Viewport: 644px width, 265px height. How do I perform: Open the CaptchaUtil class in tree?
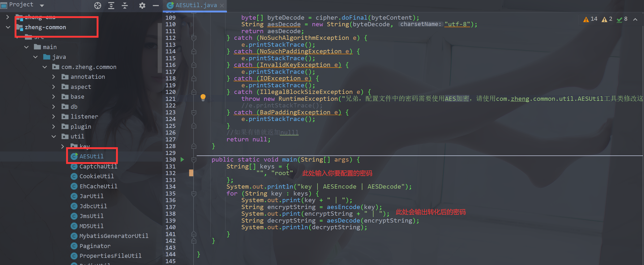pyautogui.click(x=98, y=166)
